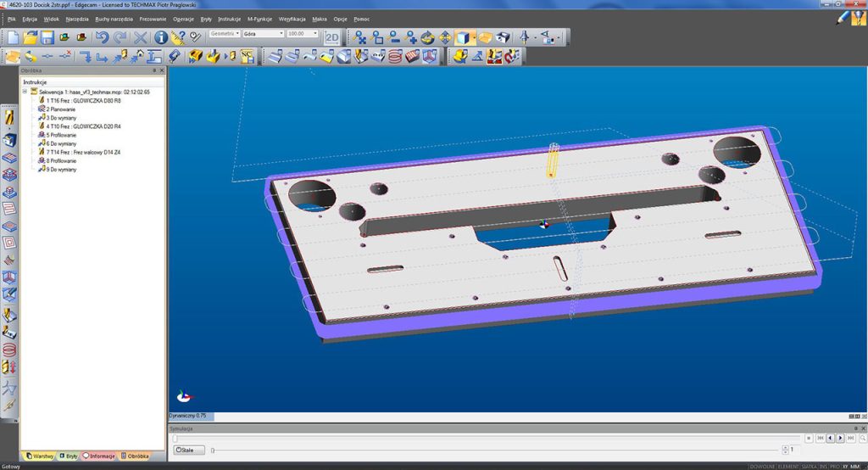
Task: Click the Save file icon
Action: [x=47, y=37]
